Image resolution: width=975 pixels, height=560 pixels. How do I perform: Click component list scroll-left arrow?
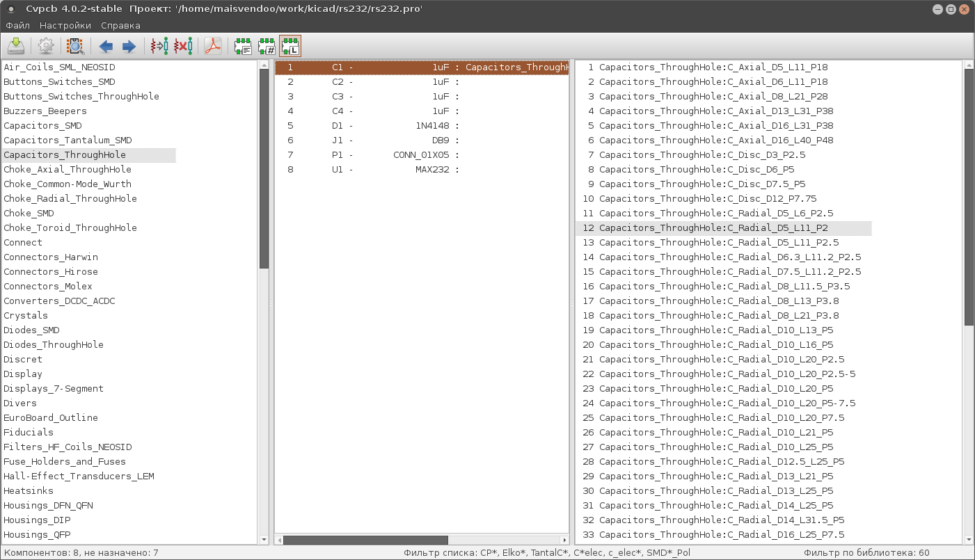point(279,540)
